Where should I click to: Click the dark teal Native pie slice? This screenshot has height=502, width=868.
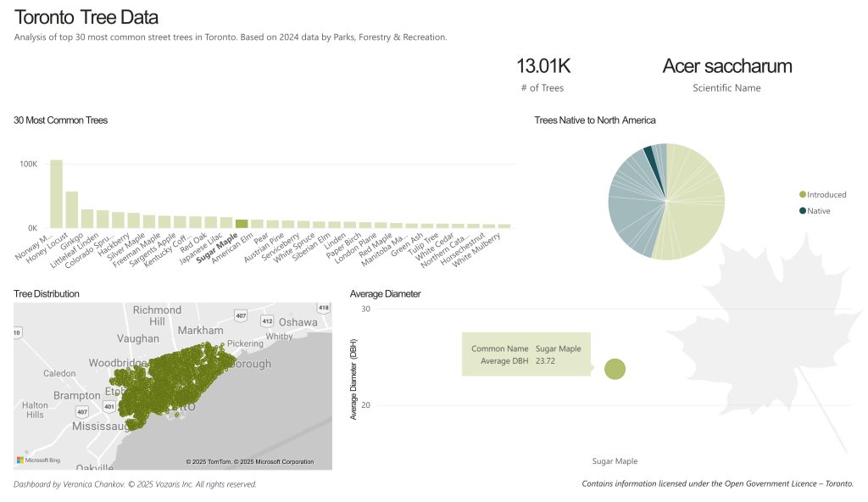pos(648,152)
